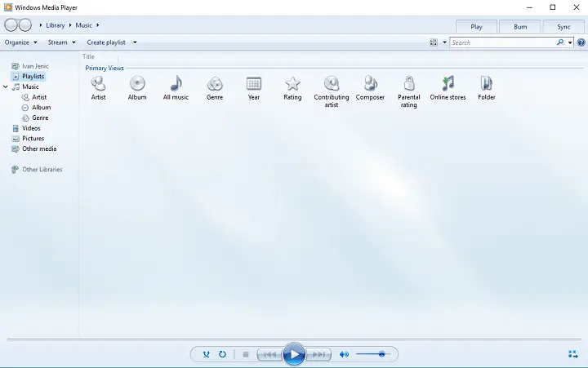Image resolution: width=588 pixels, height=368 pixels.
Task: Adjust the volume slider
Action: 373,354
